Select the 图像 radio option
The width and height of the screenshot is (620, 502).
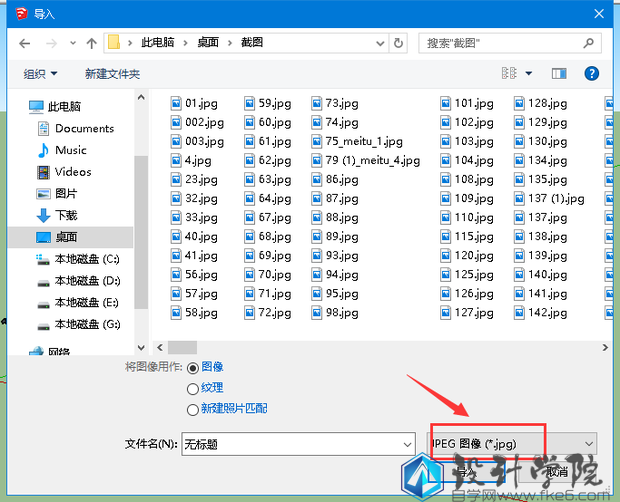tap(193, 367)
